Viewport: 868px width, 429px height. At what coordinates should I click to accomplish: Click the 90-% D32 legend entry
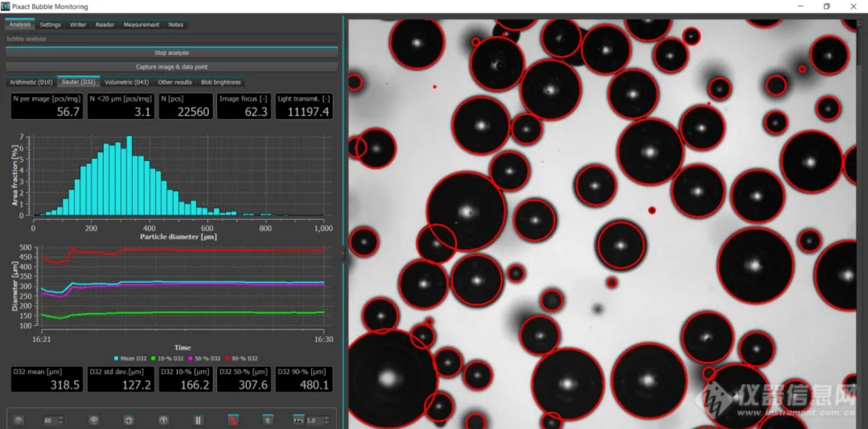tap(242, 358)
